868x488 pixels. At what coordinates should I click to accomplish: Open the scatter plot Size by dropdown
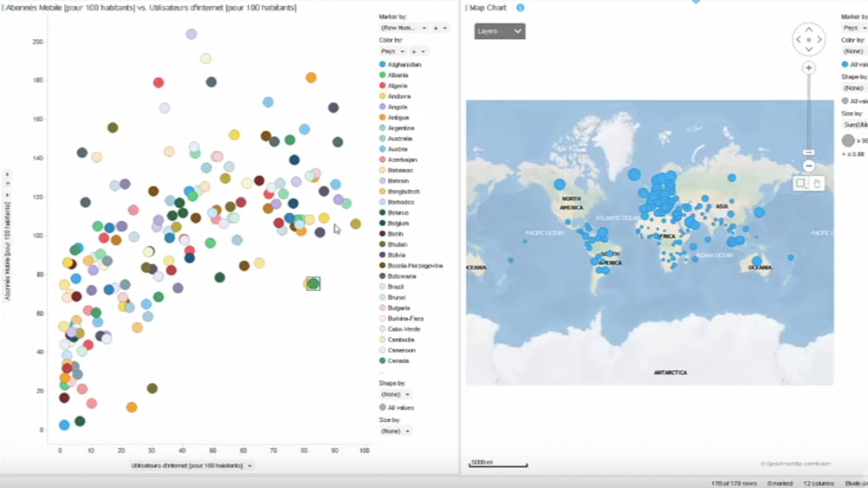[x=395, y=431]
